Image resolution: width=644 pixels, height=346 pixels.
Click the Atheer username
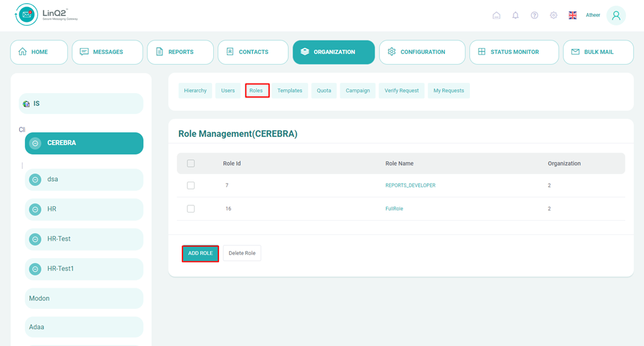click(x=593, y=15)
